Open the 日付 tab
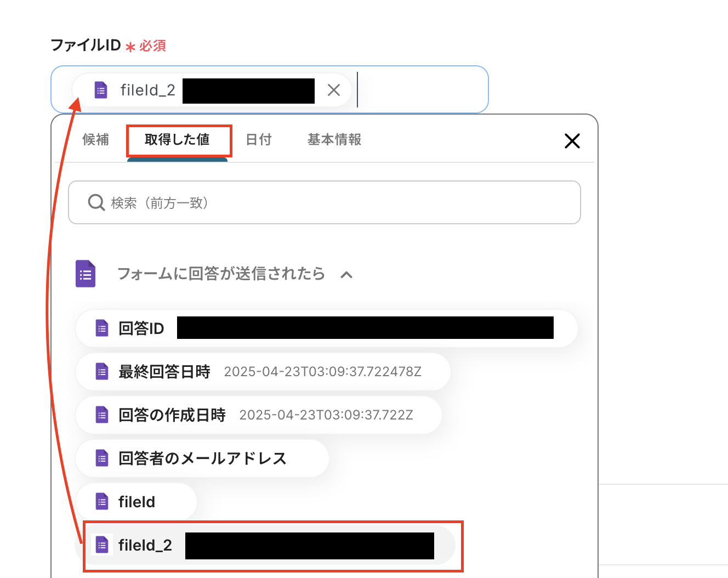728x578 pixels. (259, 140)
